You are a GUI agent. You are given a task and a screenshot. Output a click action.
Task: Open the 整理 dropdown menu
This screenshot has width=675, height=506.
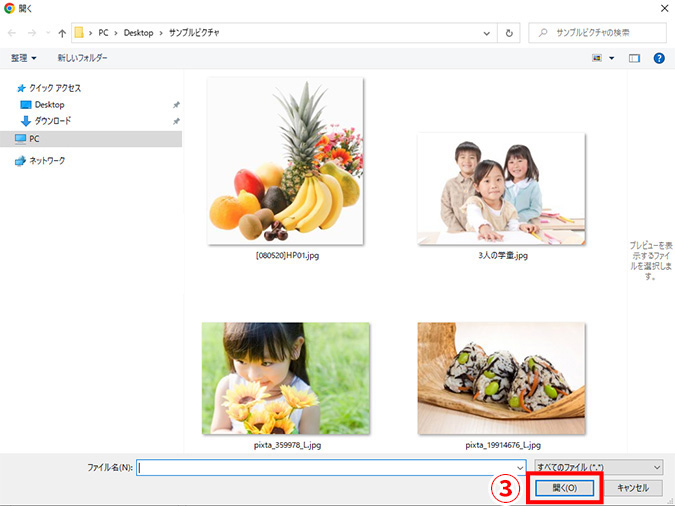24,58
